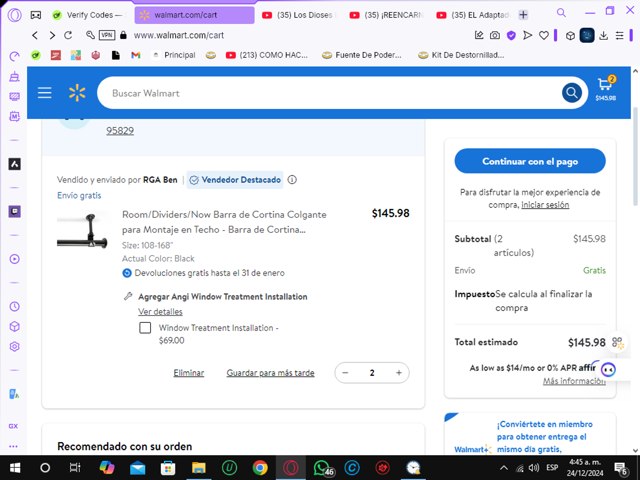640x480 pixels.
Task: Open the Kit De Destornillad bookmark
Action: point(461,55)
